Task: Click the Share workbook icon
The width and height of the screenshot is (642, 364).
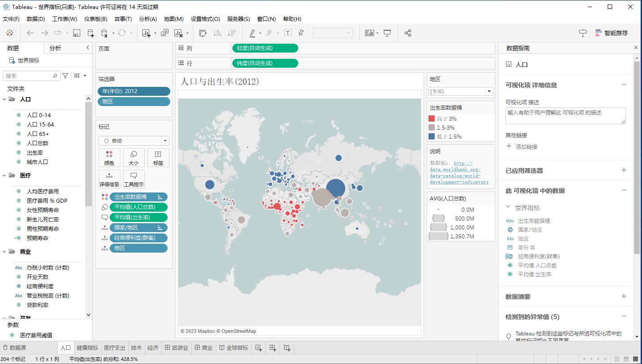Action: point(407,33)
